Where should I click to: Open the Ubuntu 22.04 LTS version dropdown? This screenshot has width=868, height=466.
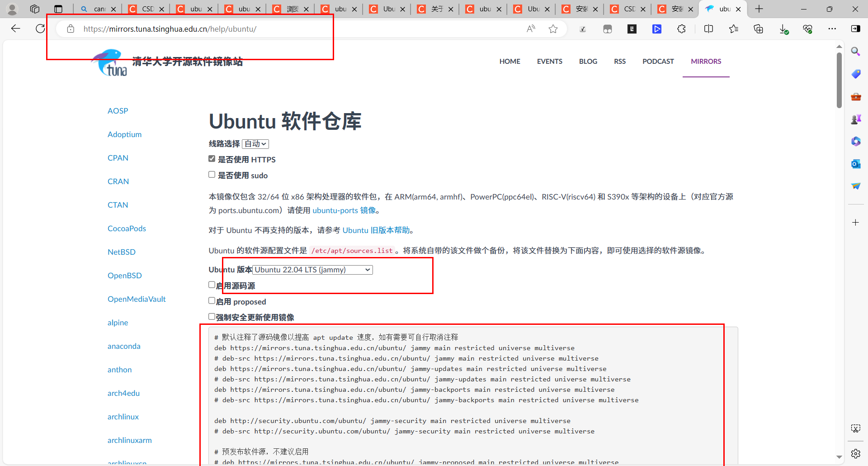[312, 270]
